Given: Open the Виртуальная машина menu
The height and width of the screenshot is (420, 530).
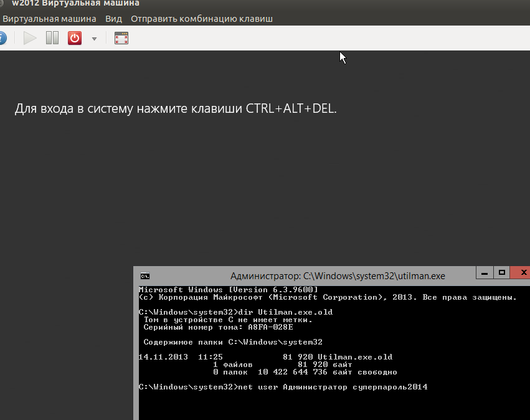Looking at the screenshot, I should point(49,19).
